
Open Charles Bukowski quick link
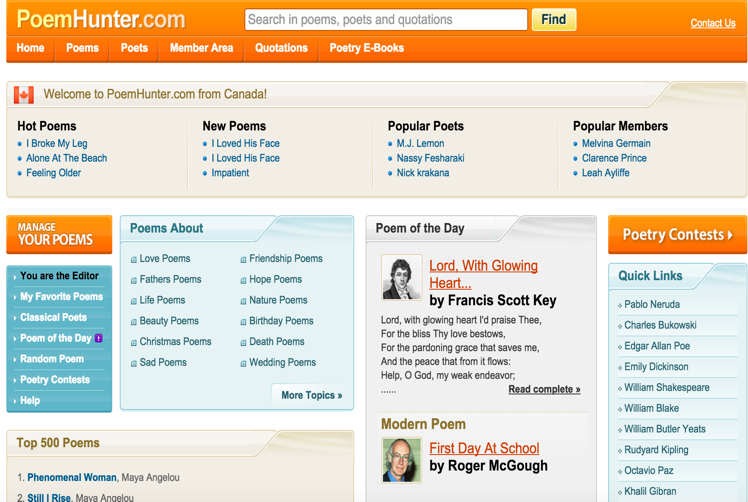click(660, 325)
